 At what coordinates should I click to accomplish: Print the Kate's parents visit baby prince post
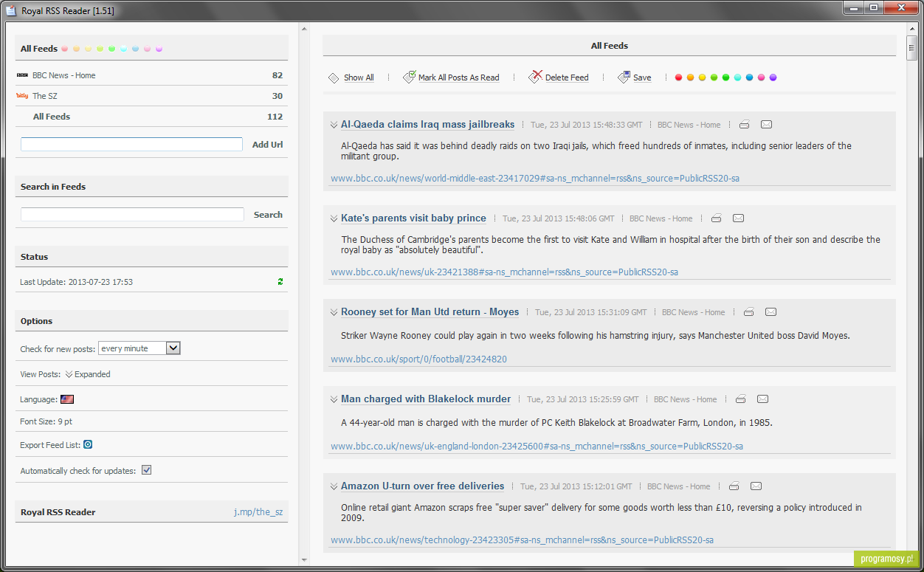(716, 218)
